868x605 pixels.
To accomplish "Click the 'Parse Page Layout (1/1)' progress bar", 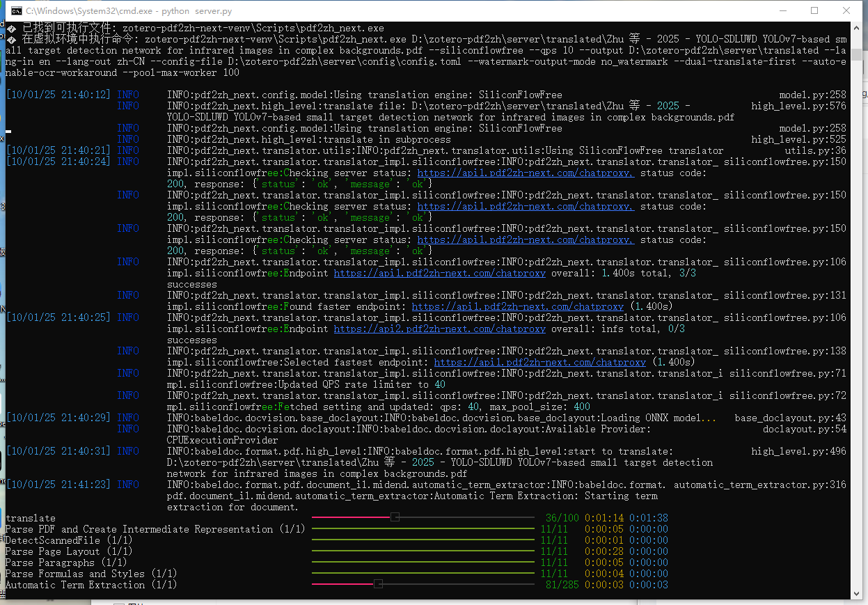I will [x=423, y=551].
